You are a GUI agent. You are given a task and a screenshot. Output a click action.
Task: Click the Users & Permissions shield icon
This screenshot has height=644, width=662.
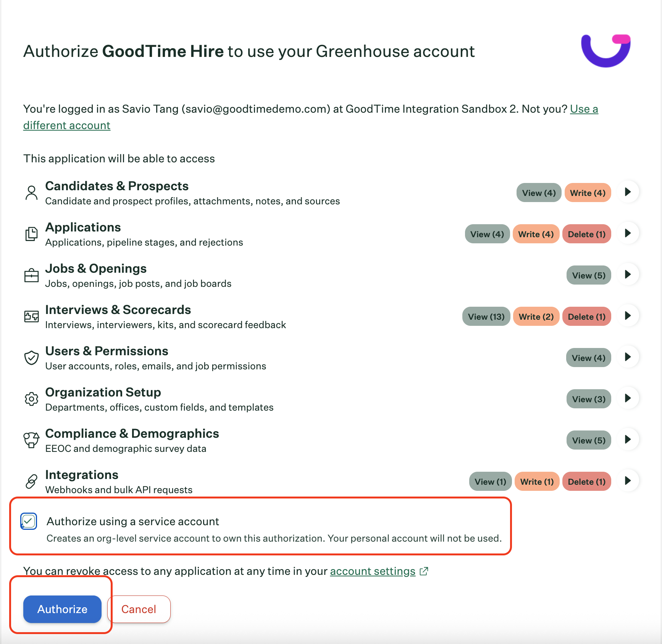pyautogui.click(x=32, y=358)
